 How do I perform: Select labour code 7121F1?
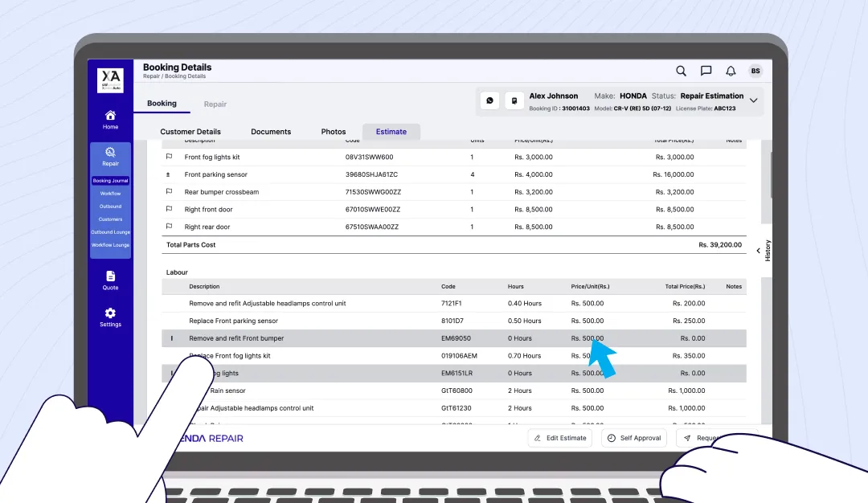(x=451, y=303)
